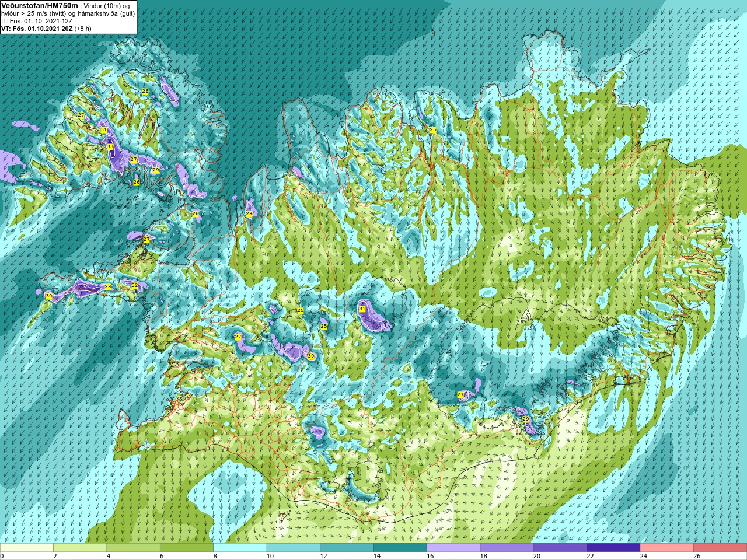Click the legend scale number 24

644,556
